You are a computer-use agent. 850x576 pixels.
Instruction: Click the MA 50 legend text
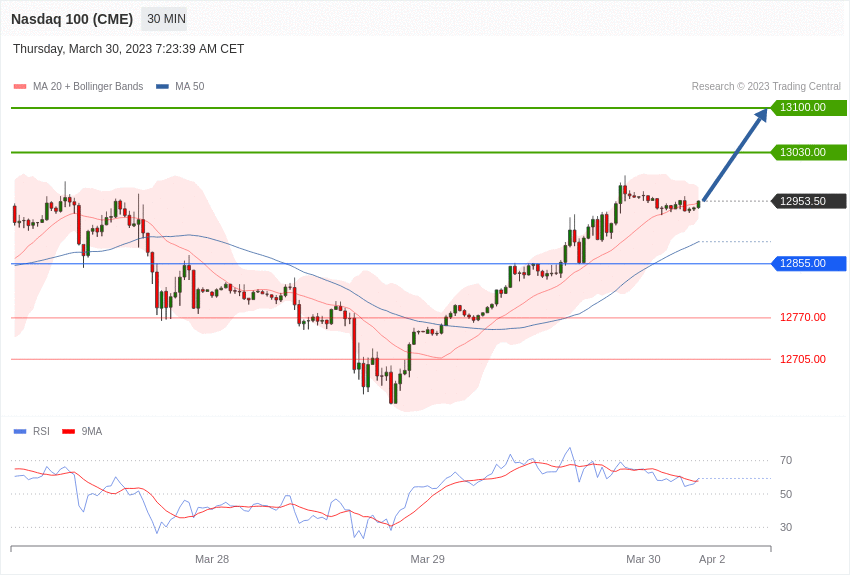(x=190, y=87)
